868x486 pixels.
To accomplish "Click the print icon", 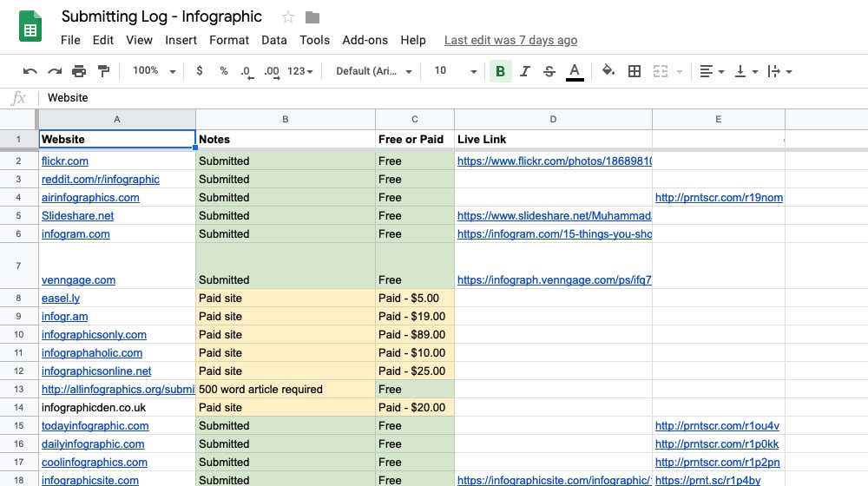I will (x=79, y=71).
